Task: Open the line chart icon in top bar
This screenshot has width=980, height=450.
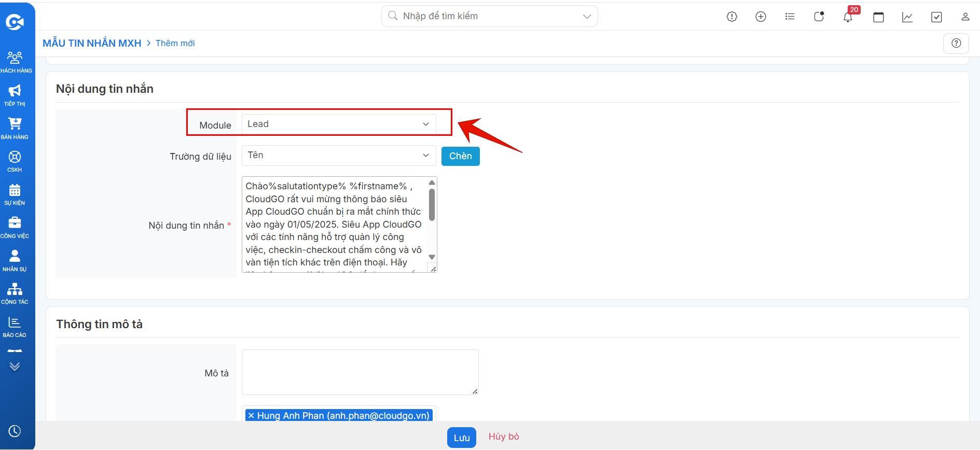Action: pyautogui.click(x=907, y=17)
